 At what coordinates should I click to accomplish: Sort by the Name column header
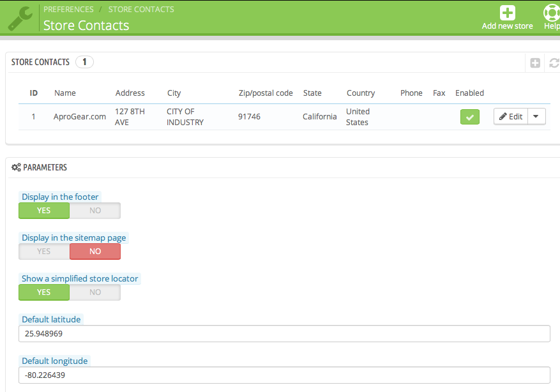click(x=65, y=93)
